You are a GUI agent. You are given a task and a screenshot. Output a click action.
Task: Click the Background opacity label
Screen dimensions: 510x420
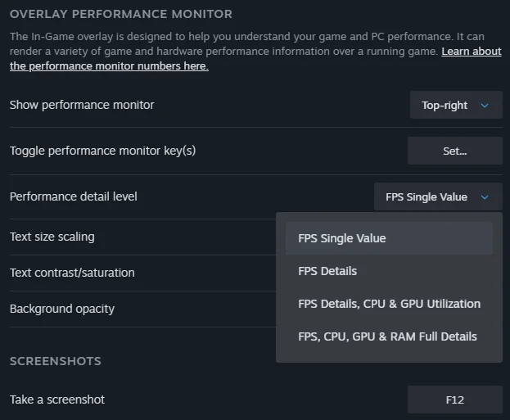pyautogui.click(x=62, y=309)
